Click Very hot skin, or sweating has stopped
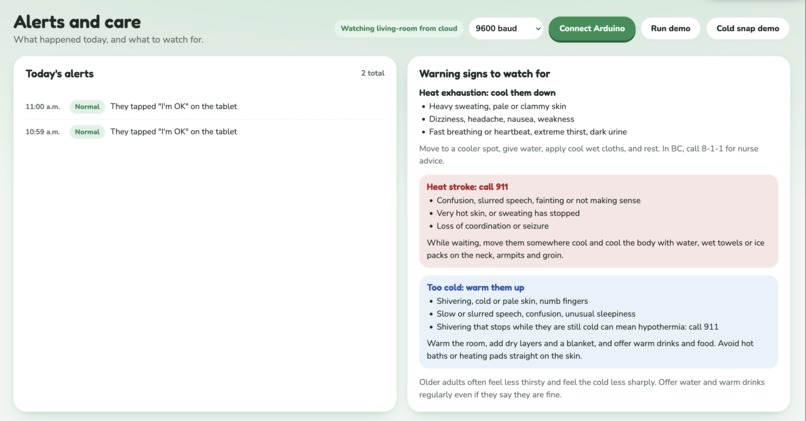 point(508,213)
